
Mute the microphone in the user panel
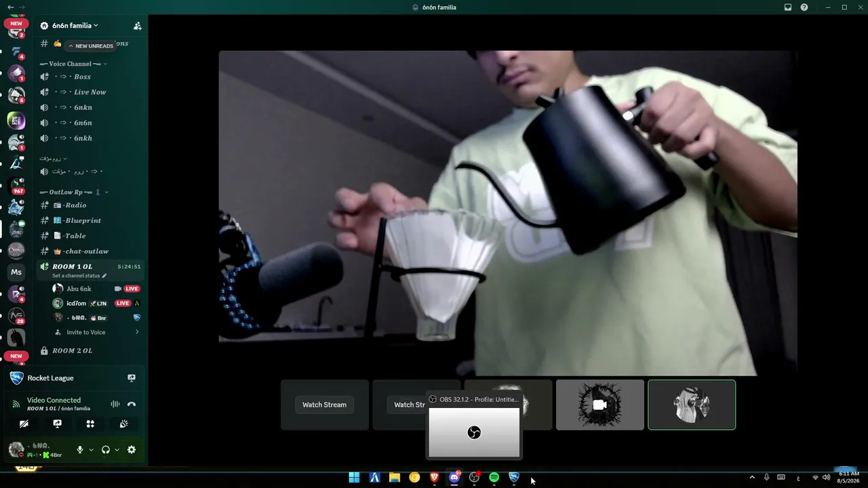(x=80, y=449)
